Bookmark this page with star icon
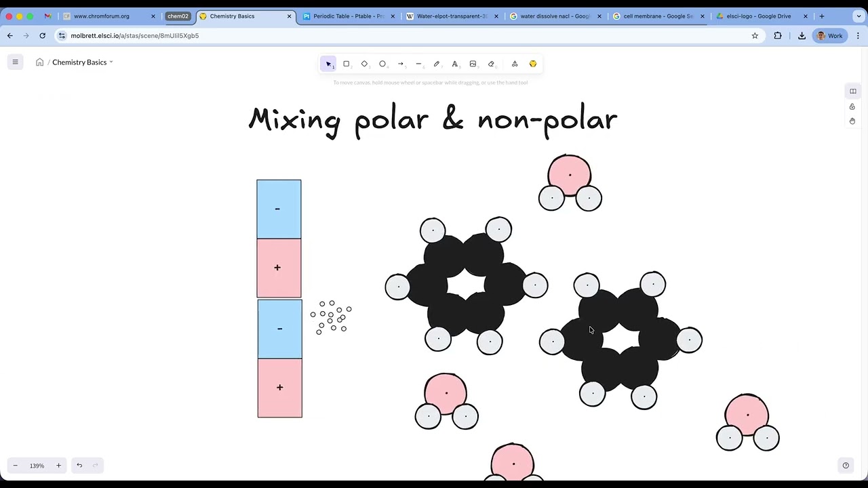Viewport: 868px width, 488px height. 755,36
